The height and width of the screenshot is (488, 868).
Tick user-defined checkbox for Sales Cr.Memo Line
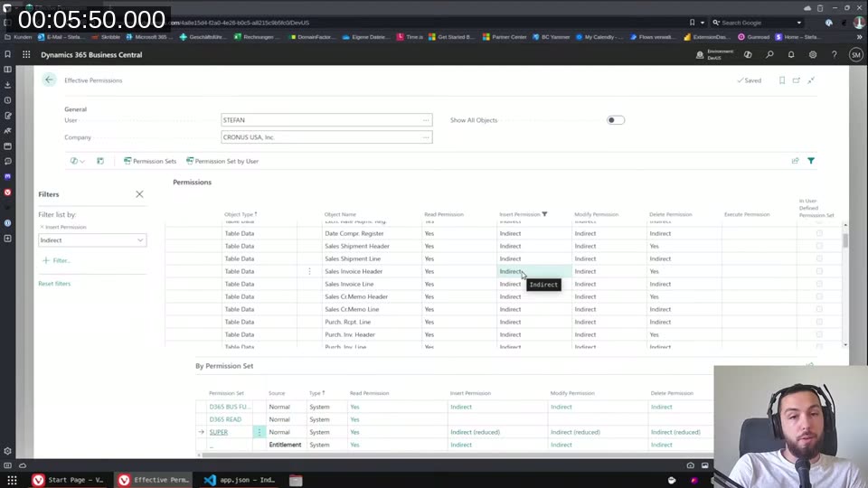point(819,309)
